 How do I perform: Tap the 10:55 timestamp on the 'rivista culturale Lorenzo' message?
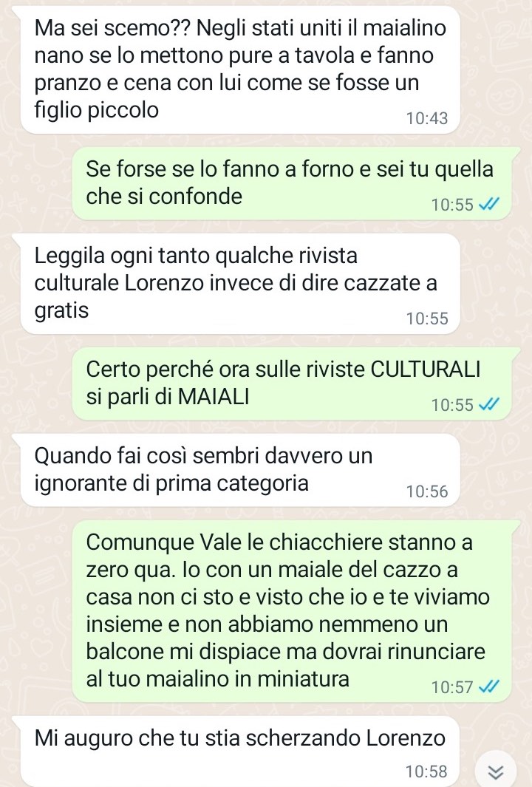pyautogui.click(x=426, y=318)
